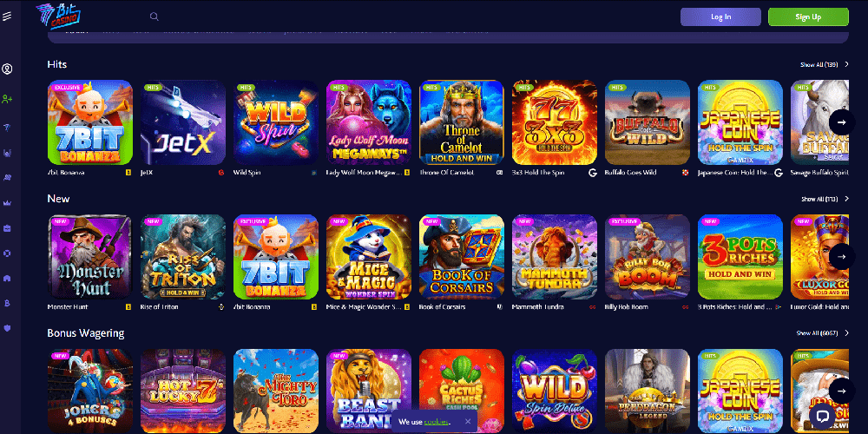The width and height of the screenshot is (868, 434).
Task: Click the shield sidebar icon
Action: click(x=7, y=328)
